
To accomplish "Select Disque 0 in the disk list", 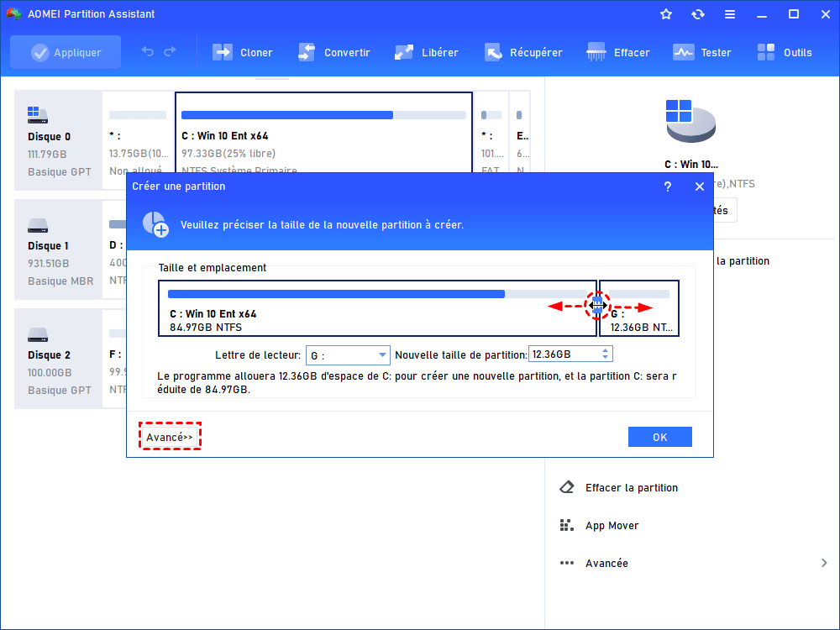I will tap(59, 140).
